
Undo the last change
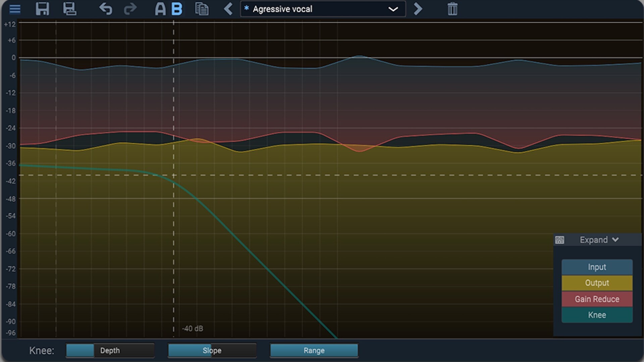point(106,9)
